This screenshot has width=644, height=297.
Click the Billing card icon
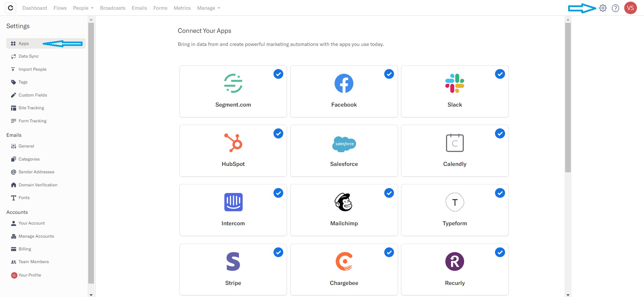(x=13, y=249)
